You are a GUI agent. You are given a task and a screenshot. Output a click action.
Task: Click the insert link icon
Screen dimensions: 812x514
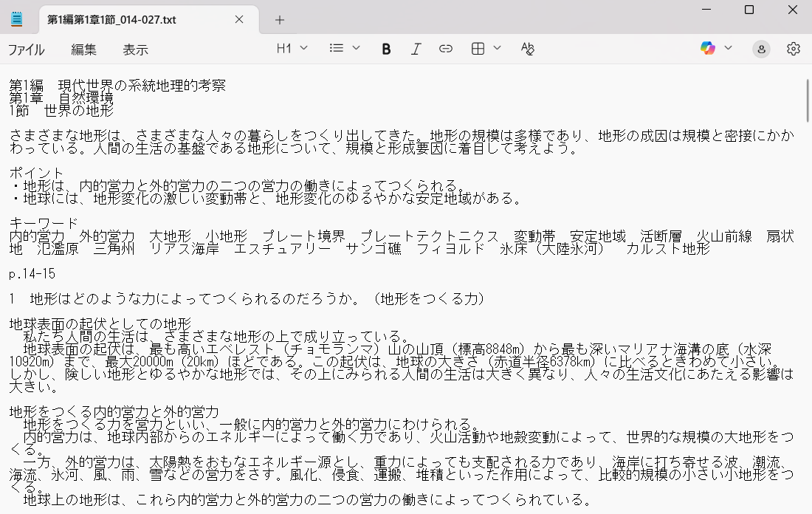coord(446,49)
